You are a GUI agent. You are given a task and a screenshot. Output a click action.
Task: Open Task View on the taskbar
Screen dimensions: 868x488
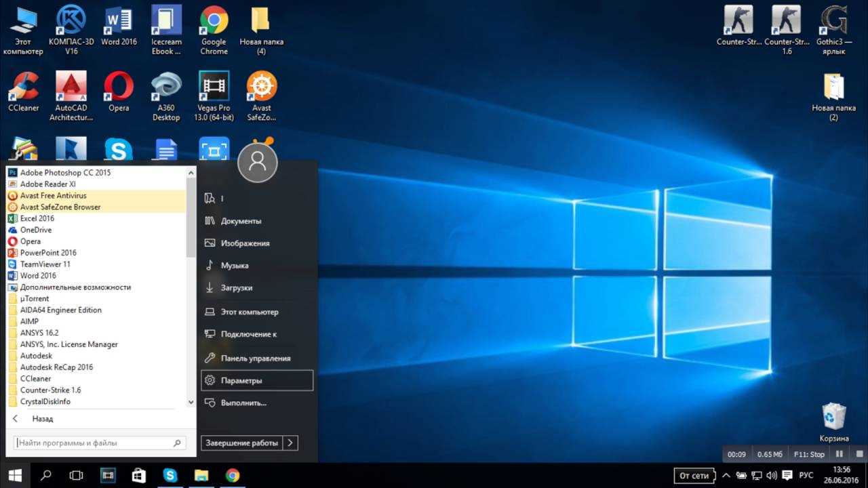click(x=77, y=475)
